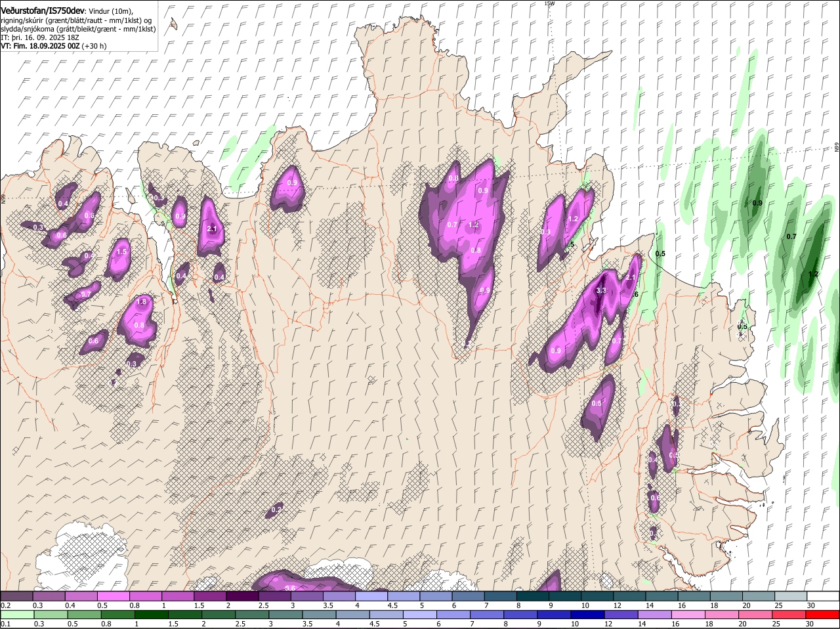Screen dimensions: 840x629
Task: Click the upper legend swatch labeled 12
Action: click(630, 596)
